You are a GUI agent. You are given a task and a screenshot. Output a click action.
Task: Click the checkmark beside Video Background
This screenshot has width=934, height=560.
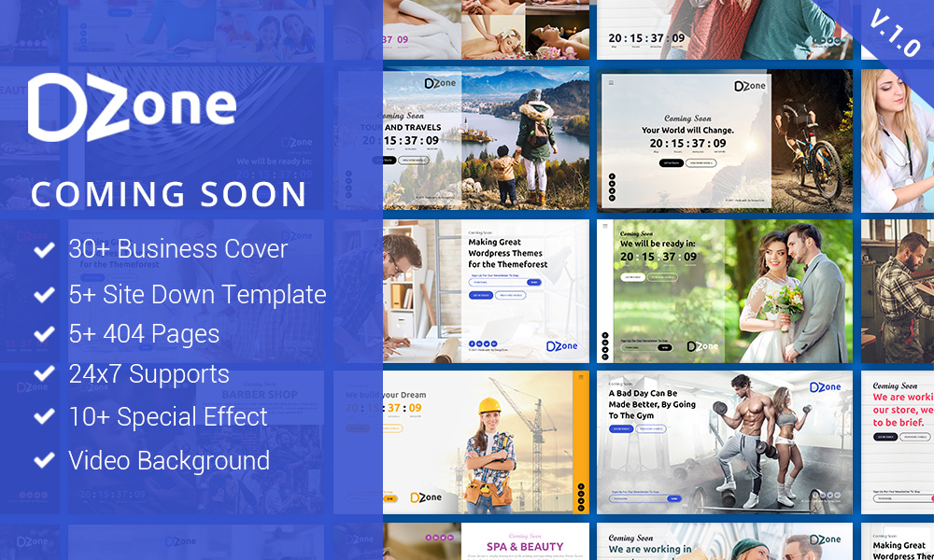pos(44,461)
